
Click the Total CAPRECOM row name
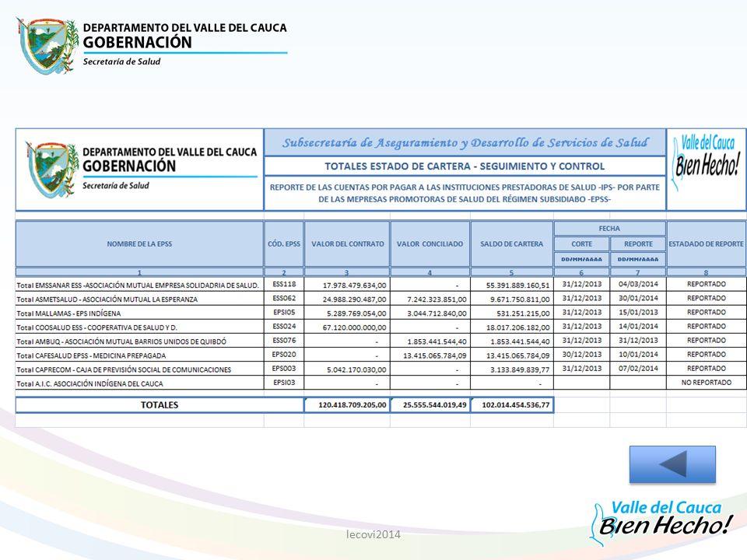124,369
